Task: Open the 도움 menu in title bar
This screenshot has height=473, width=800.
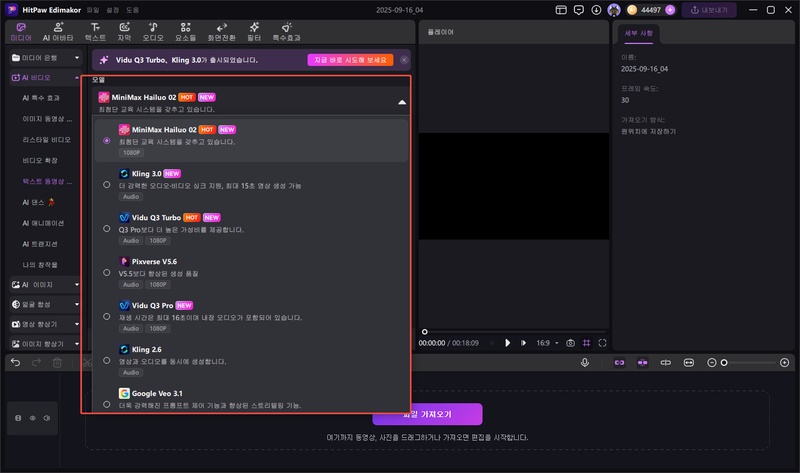Action: (x=133, y=10)
